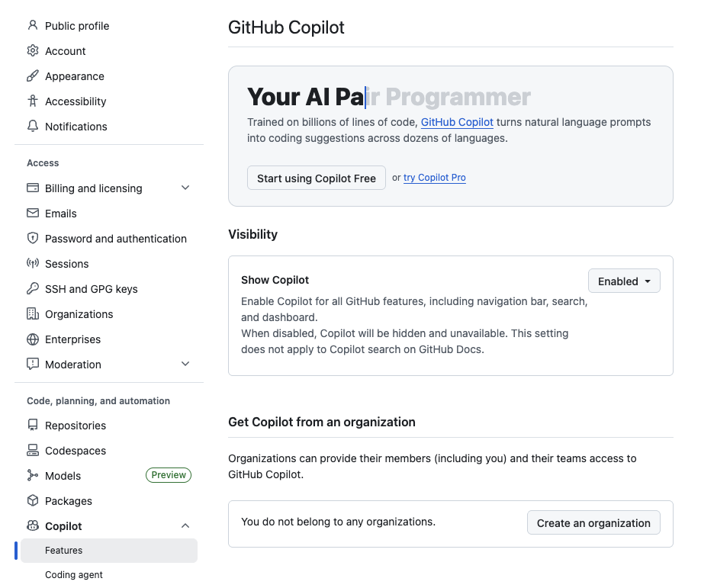Open the Models settings page

pyautogui.click(x=63, y=476)
